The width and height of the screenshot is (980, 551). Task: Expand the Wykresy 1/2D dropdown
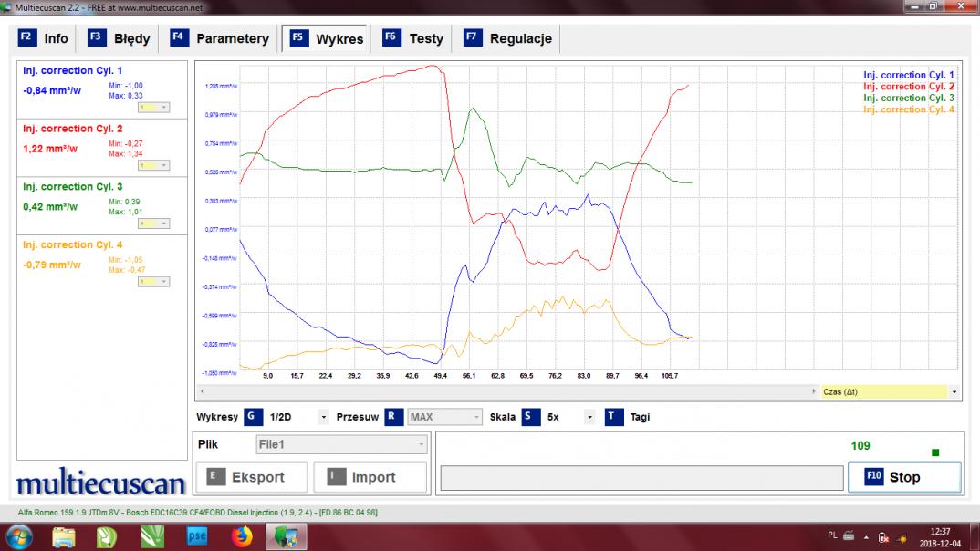(323, 417)
